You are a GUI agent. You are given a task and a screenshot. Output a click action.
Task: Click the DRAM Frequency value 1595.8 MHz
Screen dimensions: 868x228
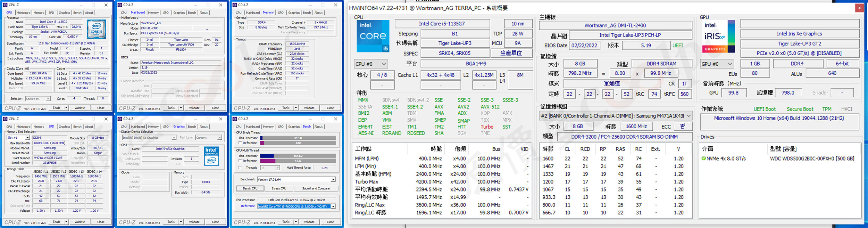(297, 44)
